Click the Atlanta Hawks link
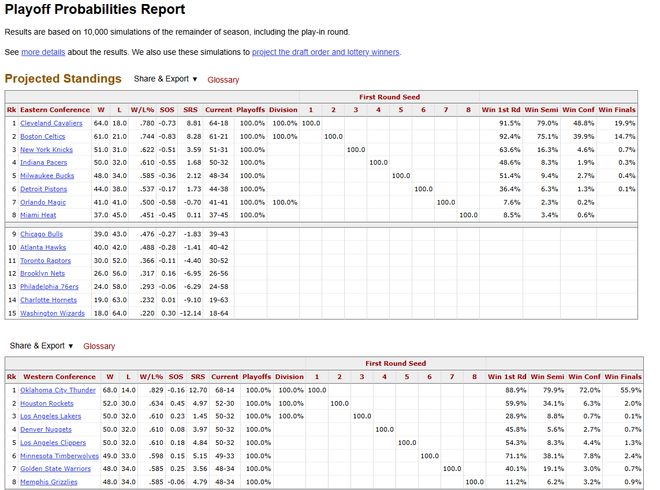The image size is (660, 490). pyautogui.click(x=43, y=248)
